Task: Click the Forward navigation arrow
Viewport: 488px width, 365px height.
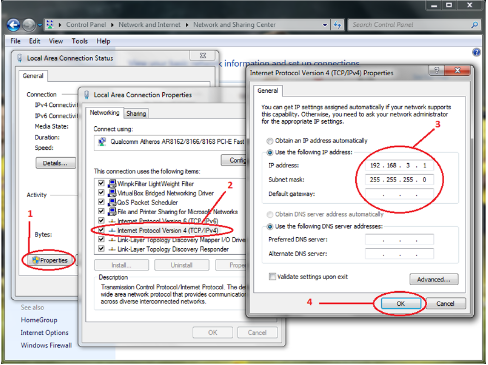Action: point(29,25)
